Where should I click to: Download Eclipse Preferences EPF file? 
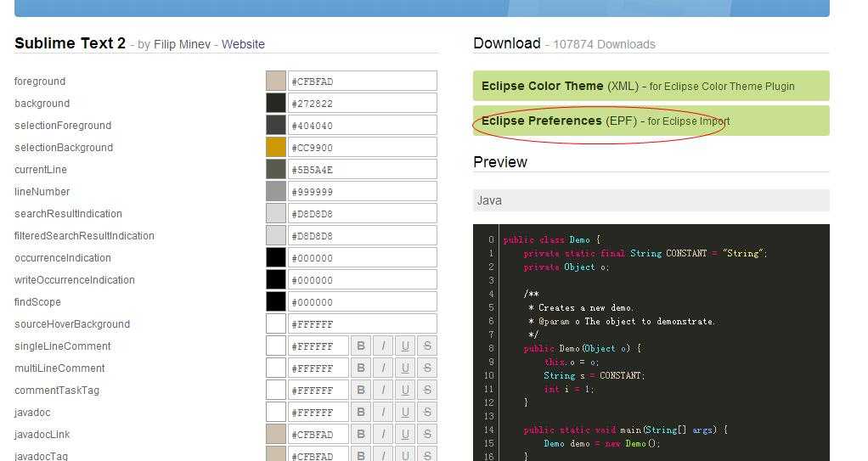[x=651, y=121]
